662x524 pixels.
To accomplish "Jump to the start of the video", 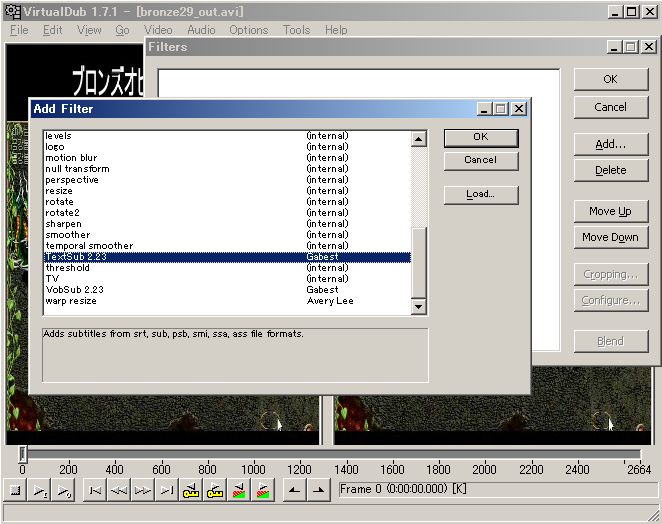I will click(x=95, y=490).
